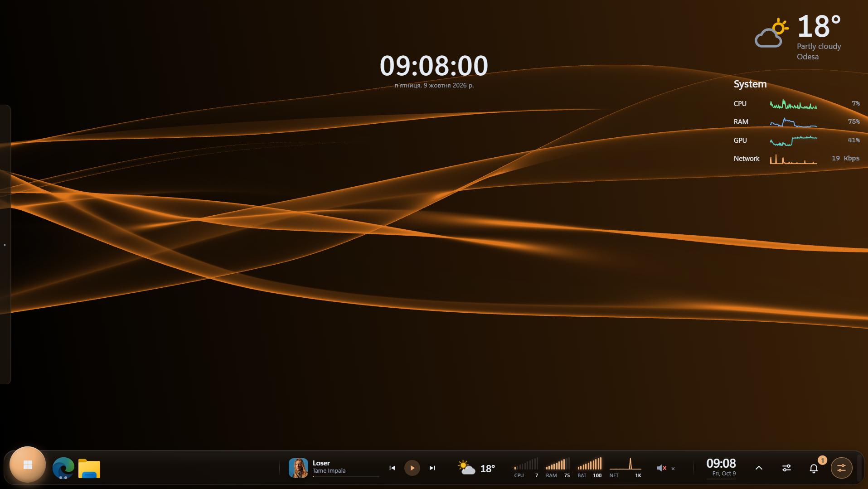Launch Microsoft Edge from the taskbar
868x489 pixels.
click(63, 468)
